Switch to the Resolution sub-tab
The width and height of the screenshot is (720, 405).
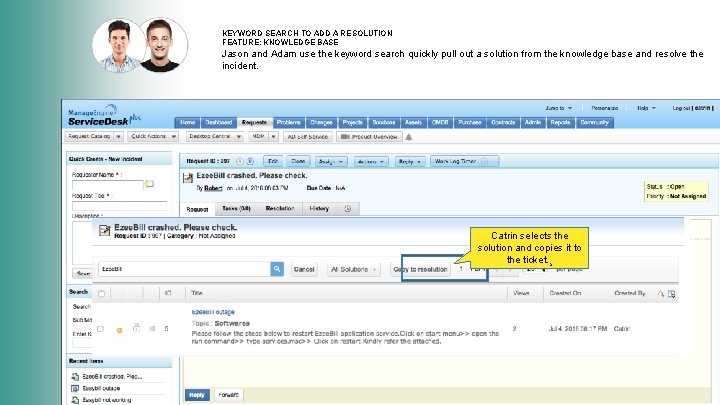280,208
